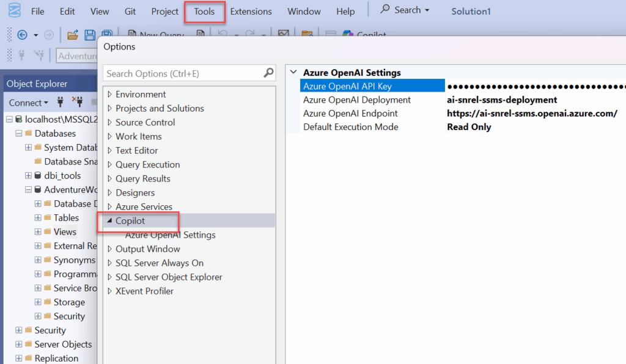Click the AdventureWorks database cylinder icon

click(38, 189)
